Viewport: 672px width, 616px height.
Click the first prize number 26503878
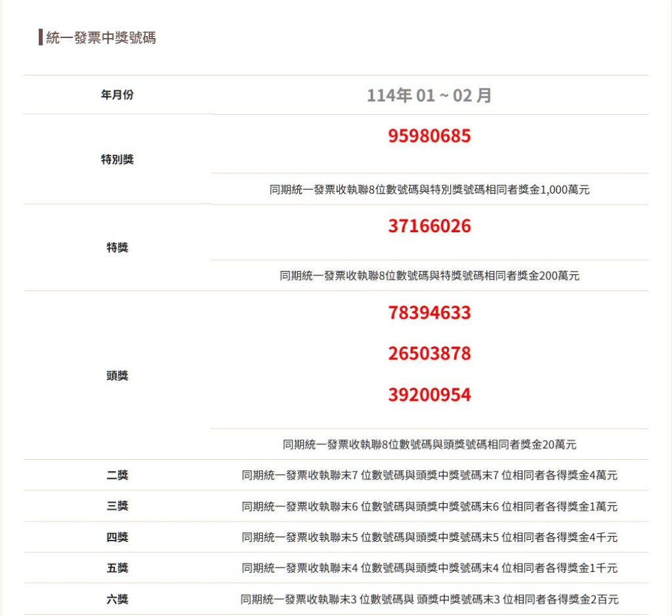coord(429,354)
